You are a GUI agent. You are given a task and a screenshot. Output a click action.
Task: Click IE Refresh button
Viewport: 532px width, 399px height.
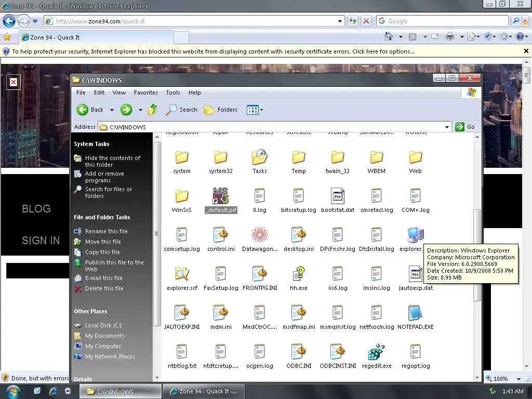[x=353, y=21]
